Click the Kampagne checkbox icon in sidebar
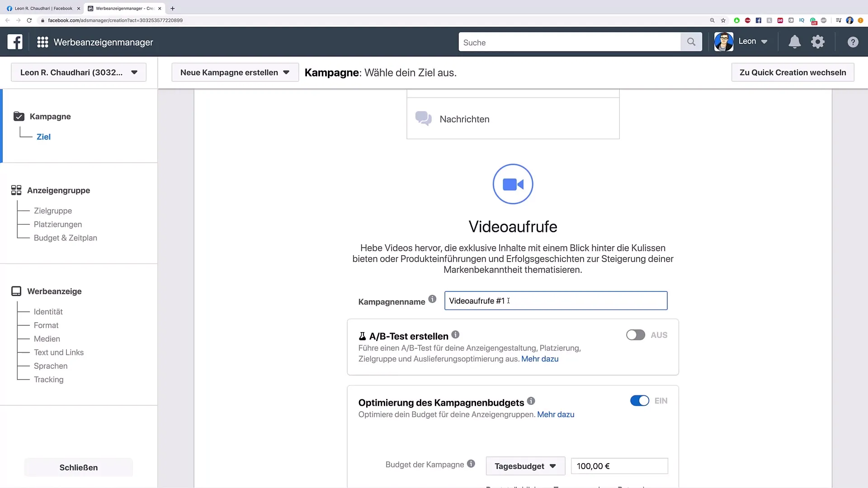868x488 pixels. tap(19, 116)
